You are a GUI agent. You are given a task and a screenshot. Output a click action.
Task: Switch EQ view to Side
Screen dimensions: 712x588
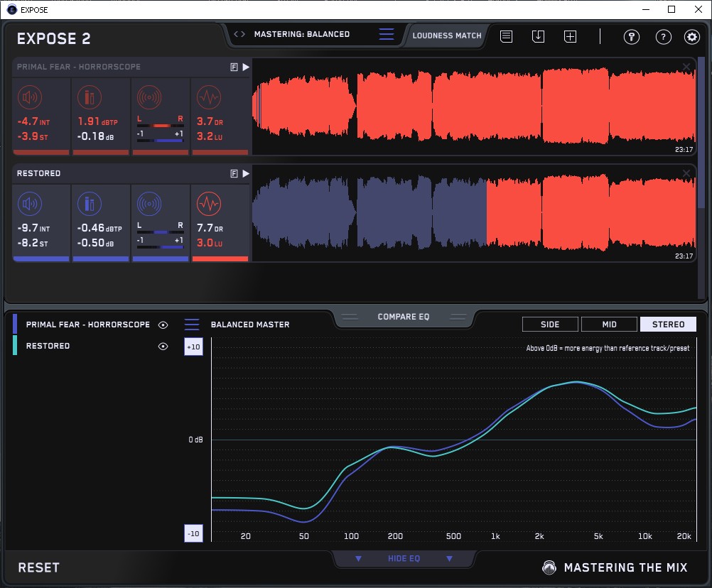550,325
